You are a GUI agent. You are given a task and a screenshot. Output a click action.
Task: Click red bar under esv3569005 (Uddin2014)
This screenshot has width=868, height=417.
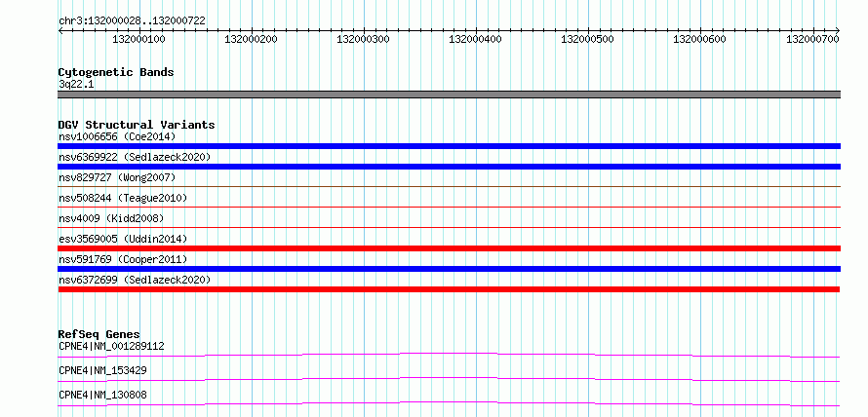(x=449, y=248)
